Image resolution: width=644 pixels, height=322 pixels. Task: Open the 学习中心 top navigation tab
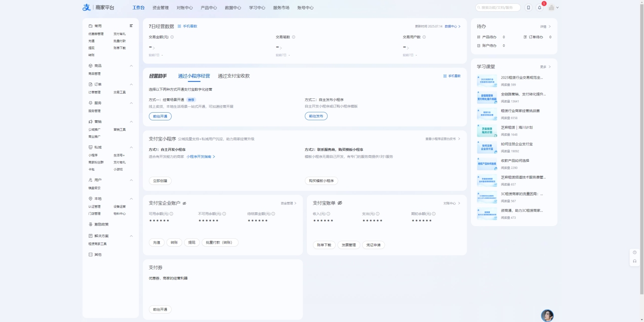pyautogui.click(x=257, y=8)
